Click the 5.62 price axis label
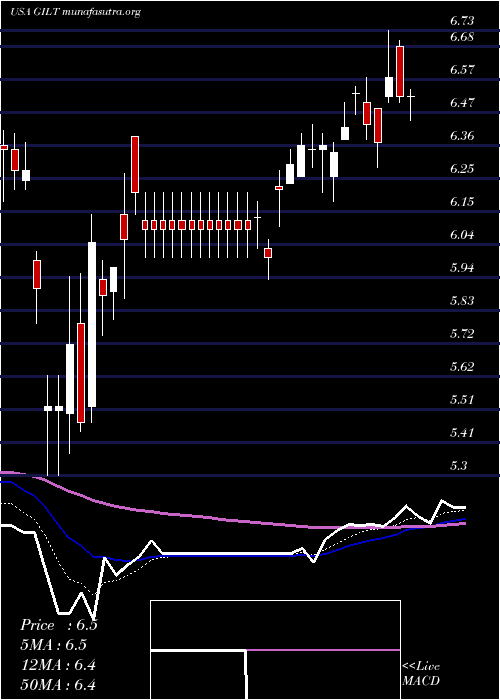 (462, 367)
